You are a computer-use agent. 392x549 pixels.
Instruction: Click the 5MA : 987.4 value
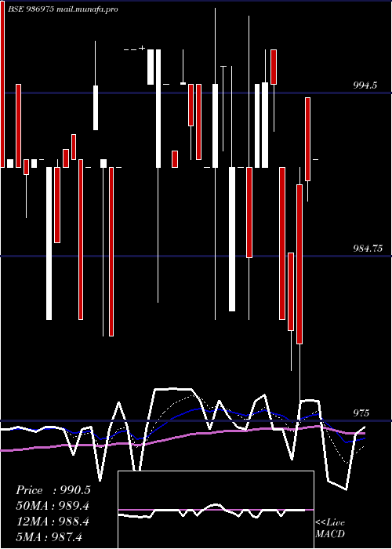pyautogui.click(x=49, y=537)
